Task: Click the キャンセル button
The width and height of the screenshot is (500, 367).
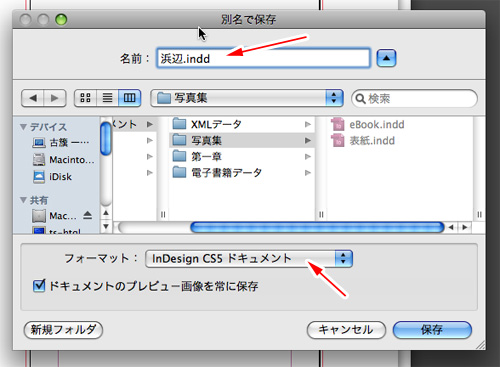Action: pos(346,330)
